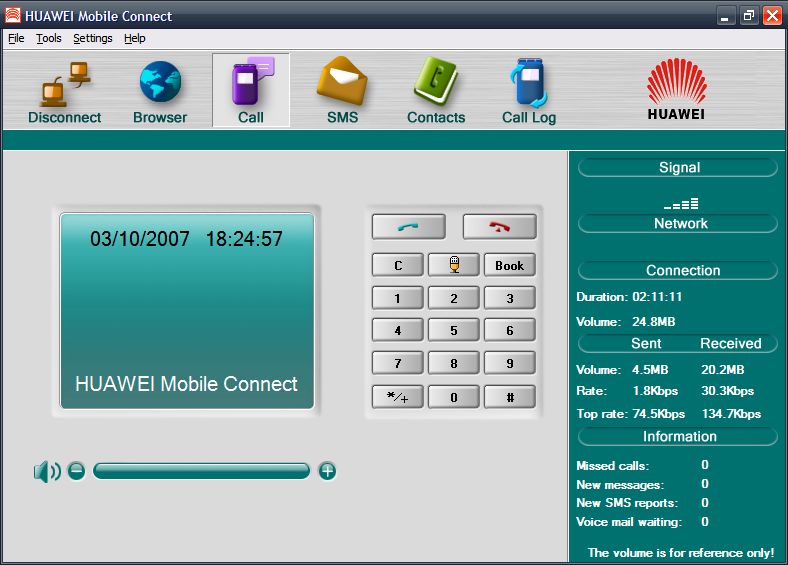788x565 pixels.
Task: Click received top rate 134.7Kbps
Action: pyautogui.click(x=731, y=414)
